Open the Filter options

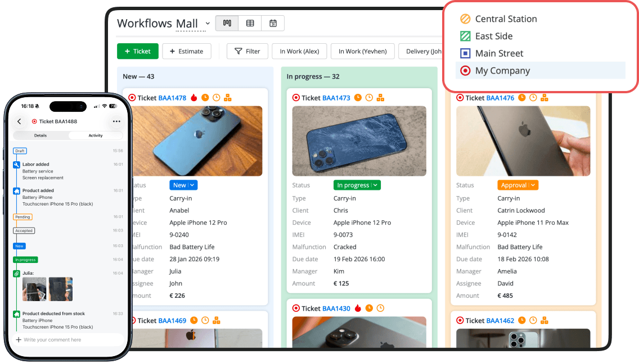point(247,51)
